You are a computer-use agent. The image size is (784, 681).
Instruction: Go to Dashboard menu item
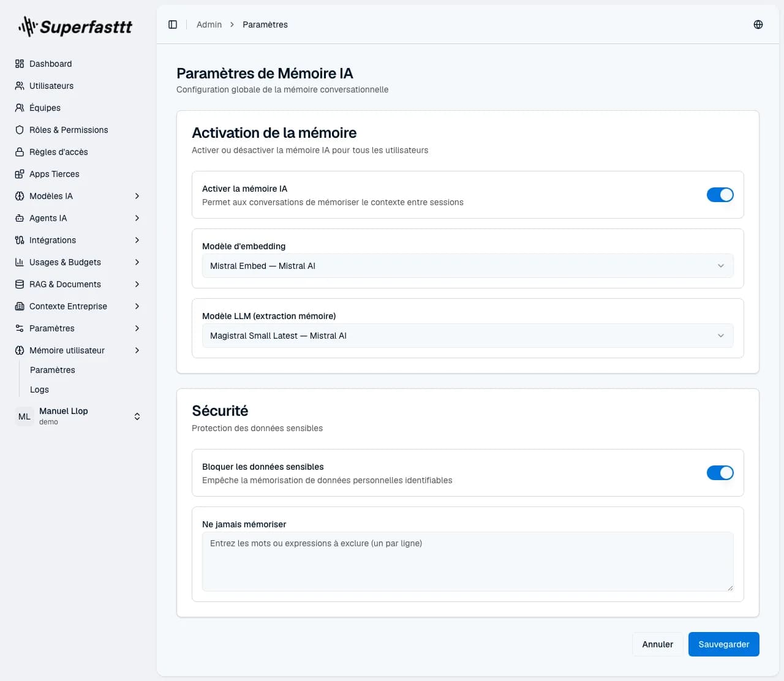78,64
